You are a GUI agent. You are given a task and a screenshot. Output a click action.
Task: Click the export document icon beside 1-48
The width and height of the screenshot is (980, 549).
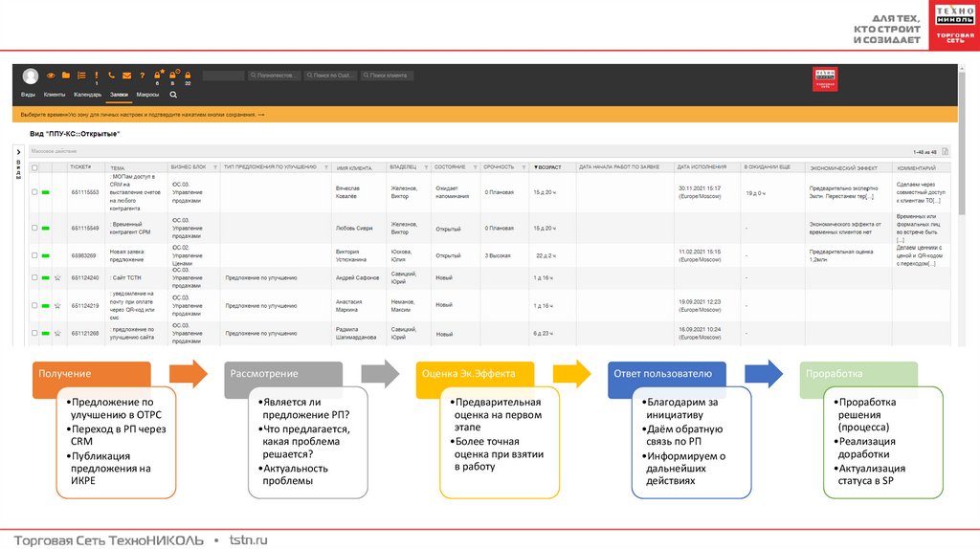pos(945,152)
